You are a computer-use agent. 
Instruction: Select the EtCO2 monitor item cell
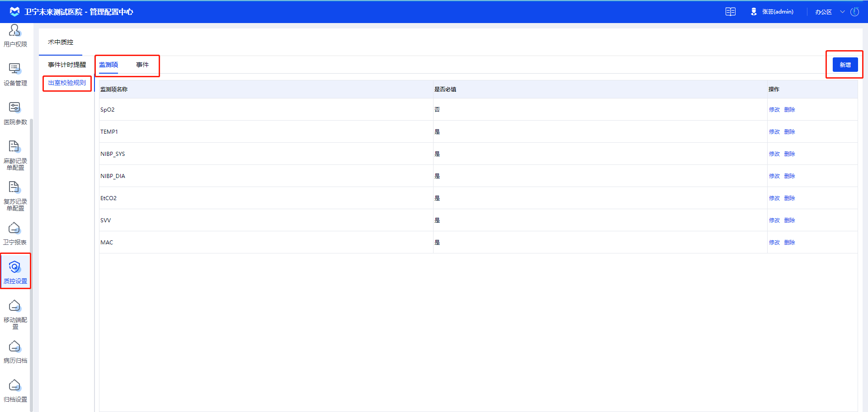[266, 198]
